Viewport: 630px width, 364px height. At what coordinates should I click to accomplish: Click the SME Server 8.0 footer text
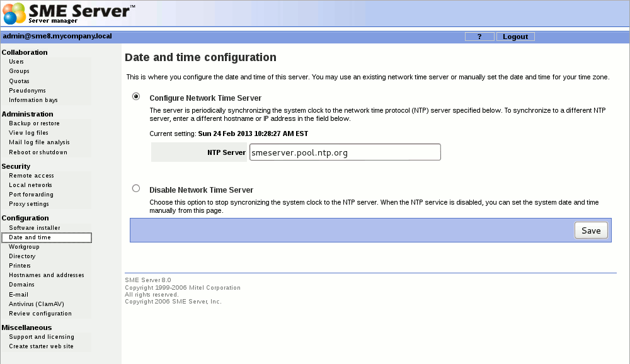tap(148, 280)
